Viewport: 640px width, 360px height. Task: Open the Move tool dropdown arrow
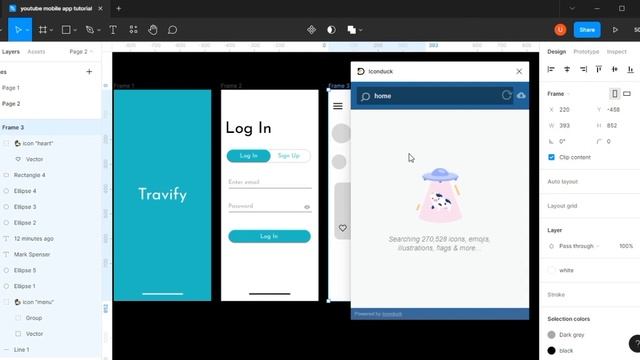(27, 30)
